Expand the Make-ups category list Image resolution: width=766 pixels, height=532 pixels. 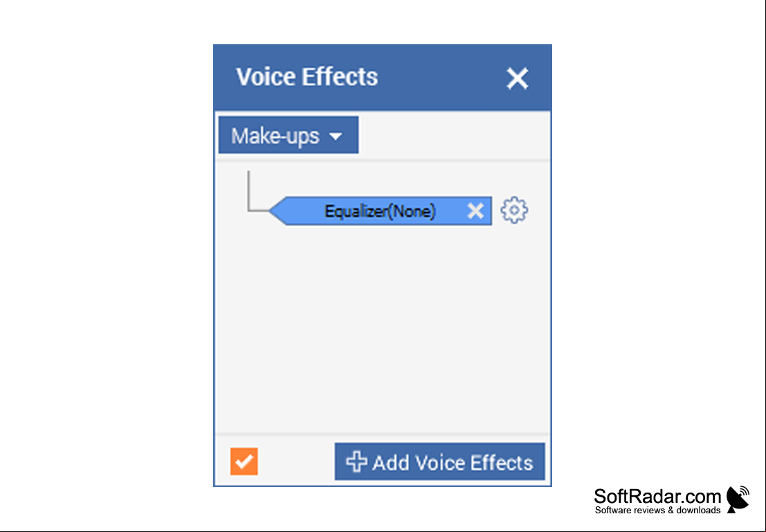(x=289, y=136)
